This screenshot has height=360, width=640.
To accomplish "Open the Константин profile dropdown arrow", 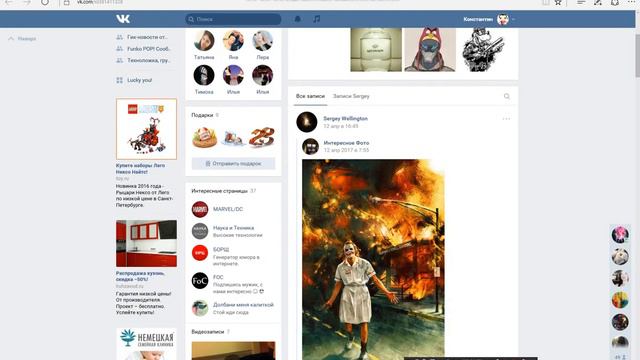I will pos(513,19).
